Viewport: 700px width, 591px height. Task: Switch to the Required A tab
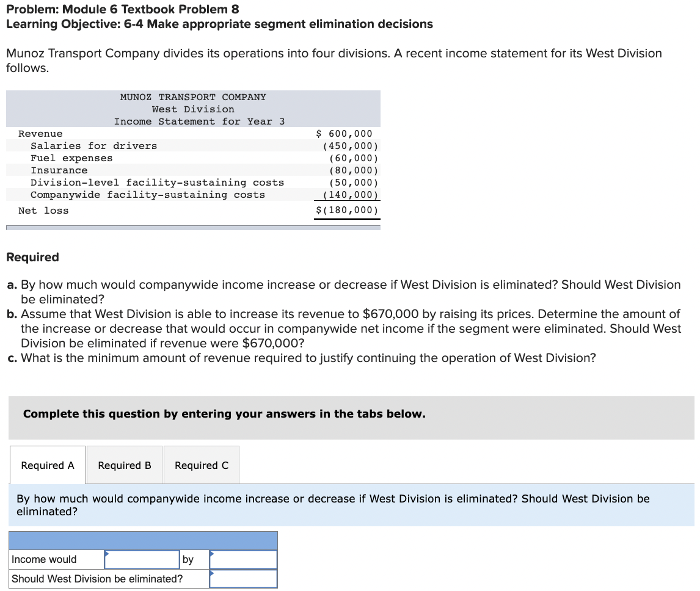pyautogui.click(x=47, y=465)
